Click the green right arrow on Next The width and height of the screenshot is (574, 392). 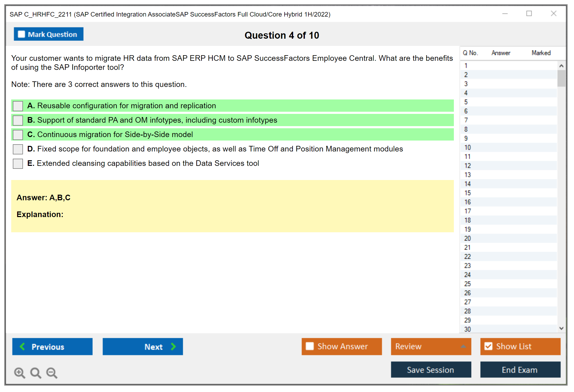click(173, 346)
